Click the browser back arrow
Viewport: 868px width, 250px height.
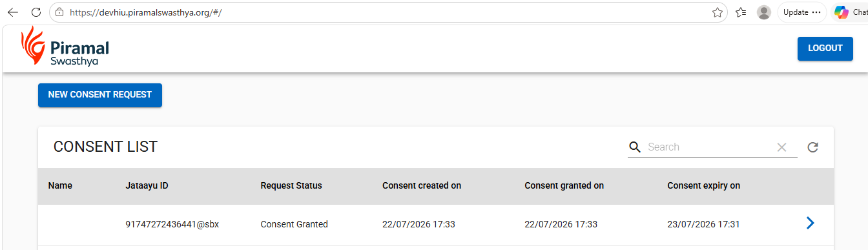tap(13, 12)
